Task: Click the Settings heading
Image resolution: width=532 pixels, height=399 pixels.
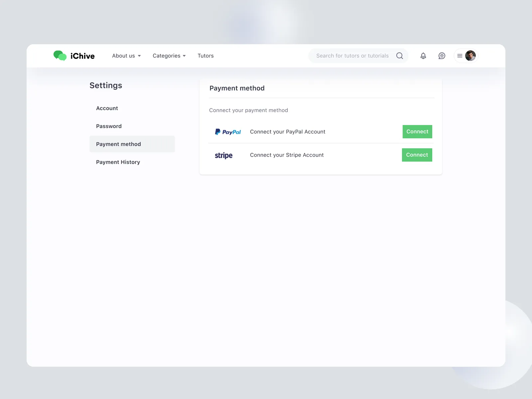Action: [106, 85]
